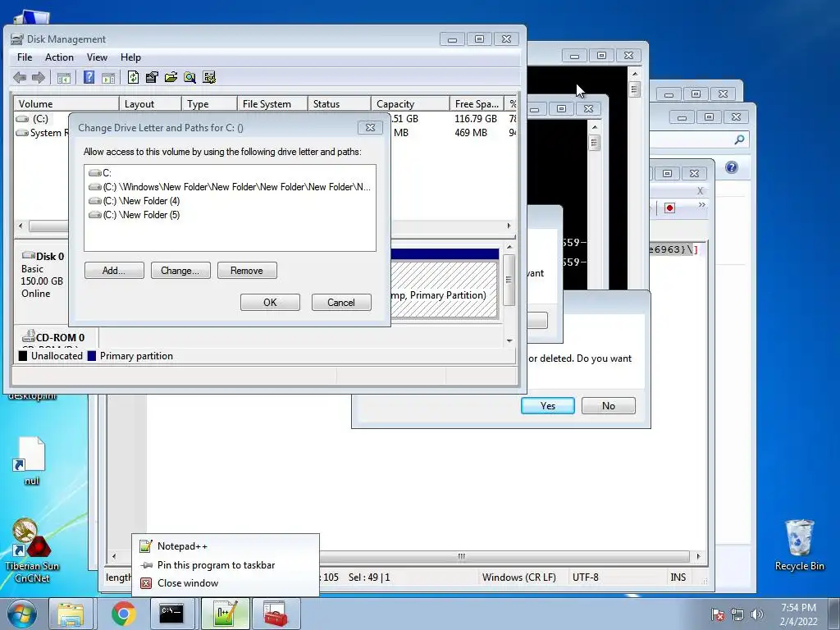Open the Help menu in Disk Management
The height and width of the screenshot is (630, 840).
point(130,57)
